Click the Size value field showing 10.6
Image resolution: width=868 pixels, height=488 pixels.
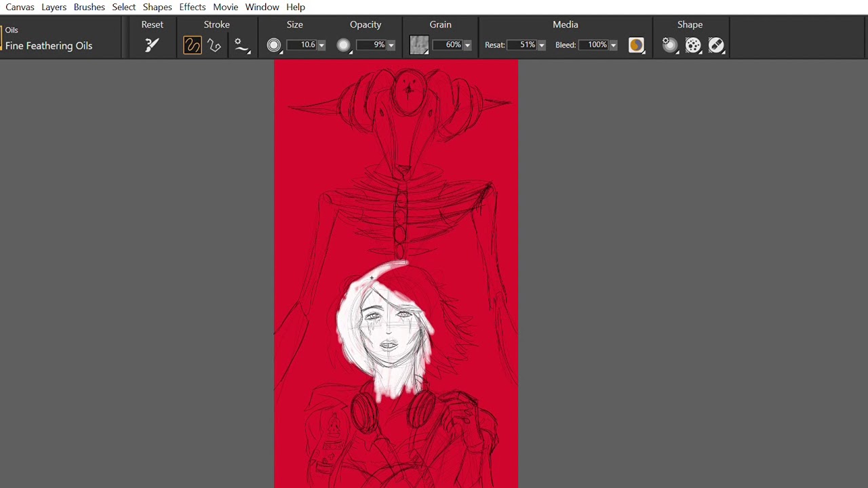coord(302,45)
